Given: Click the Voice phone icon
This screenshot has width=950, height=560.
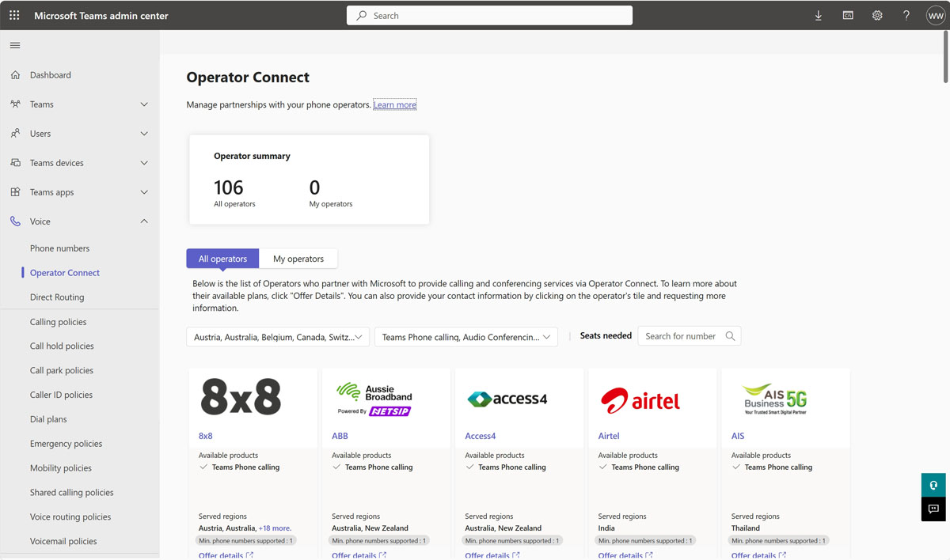Looking at the screenshot, I should click(15, 221).
